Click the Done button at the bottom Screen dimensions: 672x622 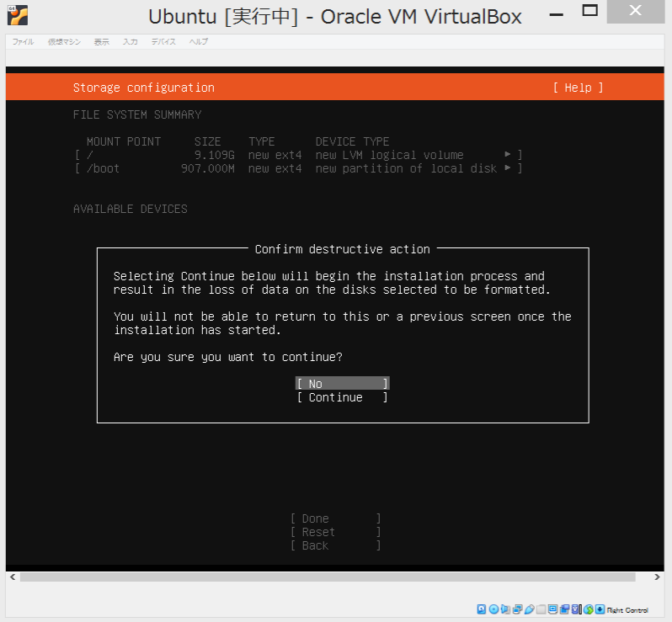pyautogui.click(x=335, y=518)
